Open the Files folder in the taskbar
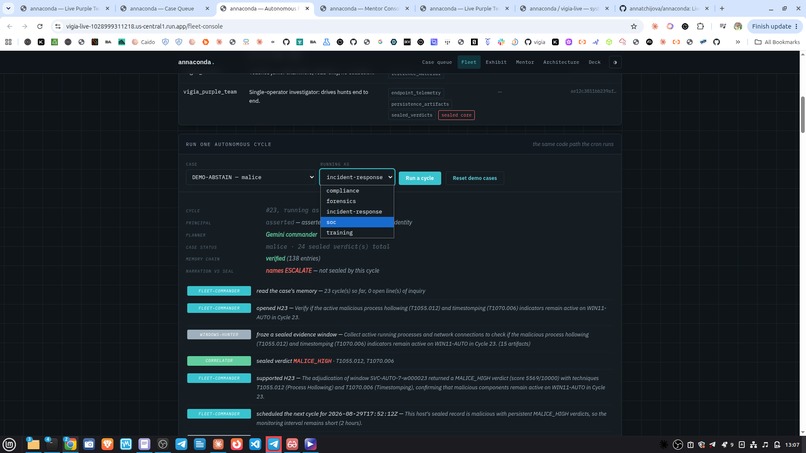This screenshot has width=806, height=453. click(33, 444)
